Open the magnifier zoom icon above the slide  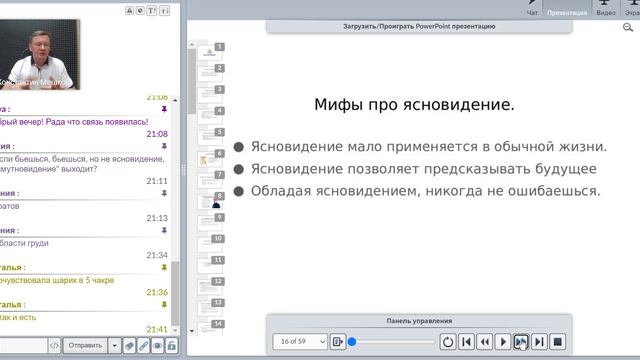pos(628,27)
